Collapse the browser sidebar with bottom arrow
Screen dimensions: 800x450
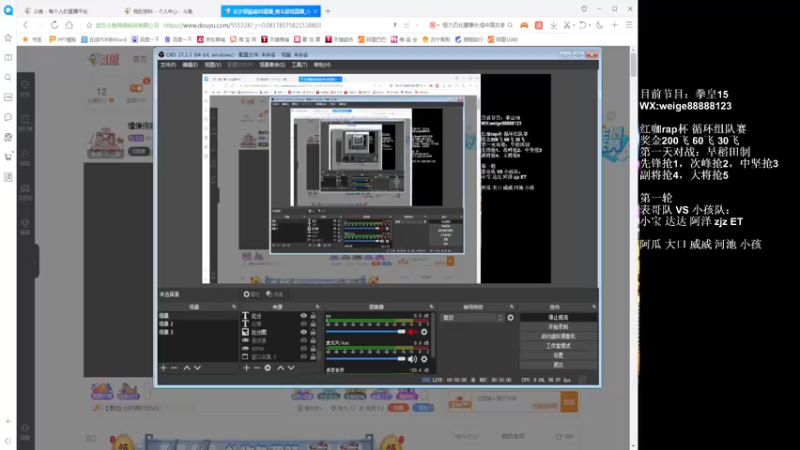click(x=8, y=441)
